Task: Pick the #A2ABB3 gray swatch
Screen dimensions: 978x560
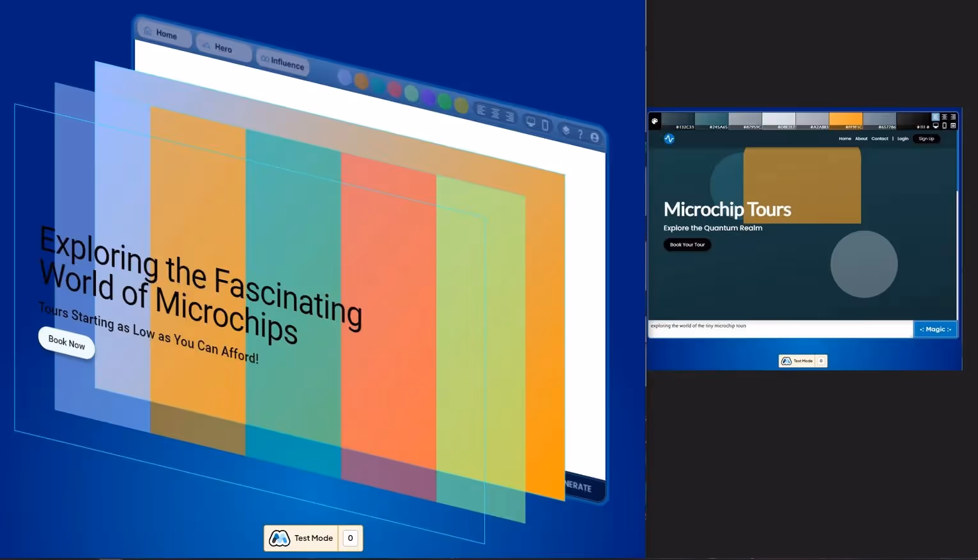Action: coord(813,121)
